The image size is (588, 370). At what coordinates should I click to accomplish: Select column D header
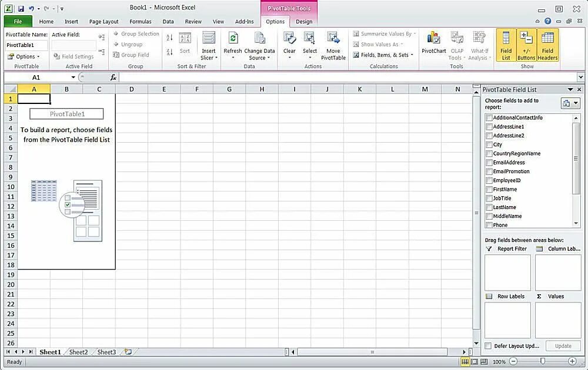coord(132,89)
